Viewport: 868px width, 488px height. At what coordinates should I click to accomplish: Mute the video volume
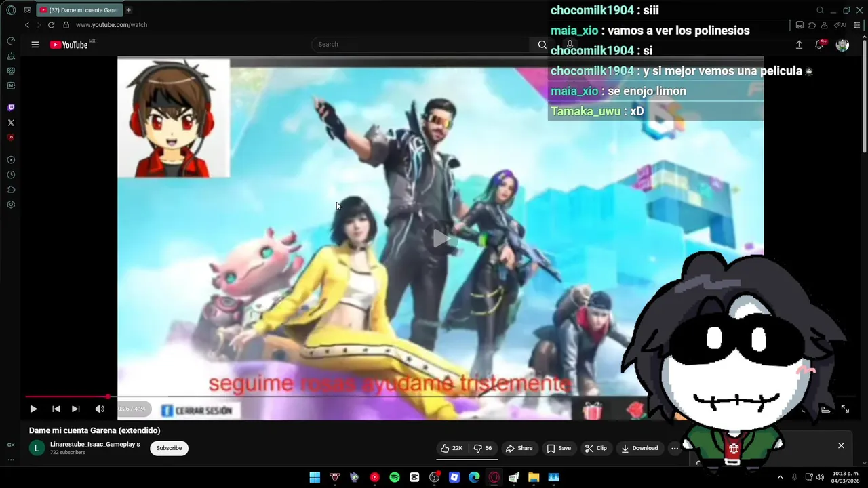100,409
